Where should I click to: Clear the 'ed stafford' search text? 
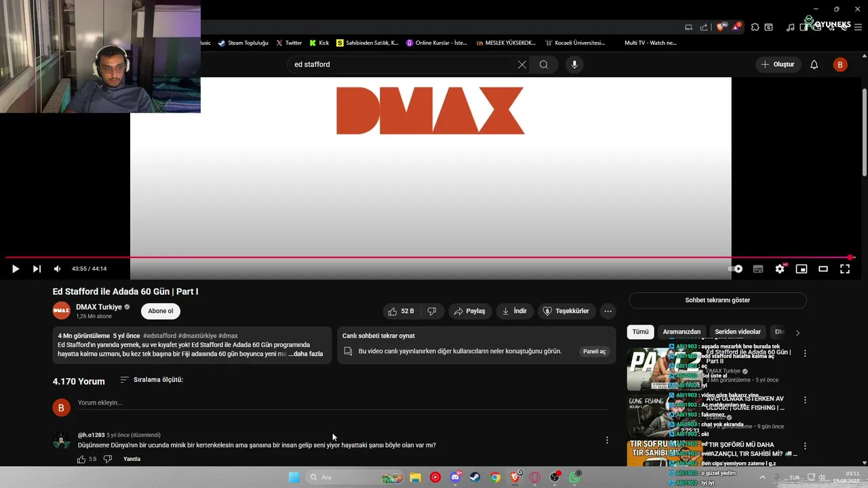pyautogui.click(x=522, y=64)
